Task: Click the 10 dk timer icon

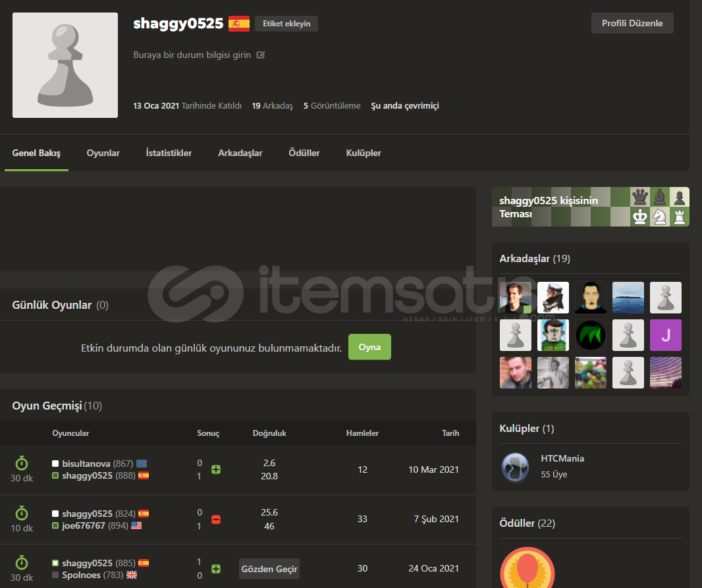Action: [22, 513]
